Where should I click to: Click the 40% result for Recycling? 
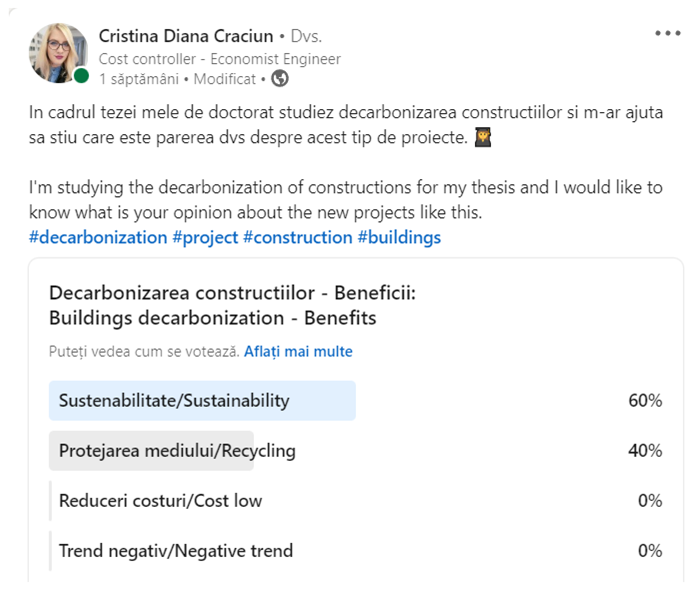(645, 451)
